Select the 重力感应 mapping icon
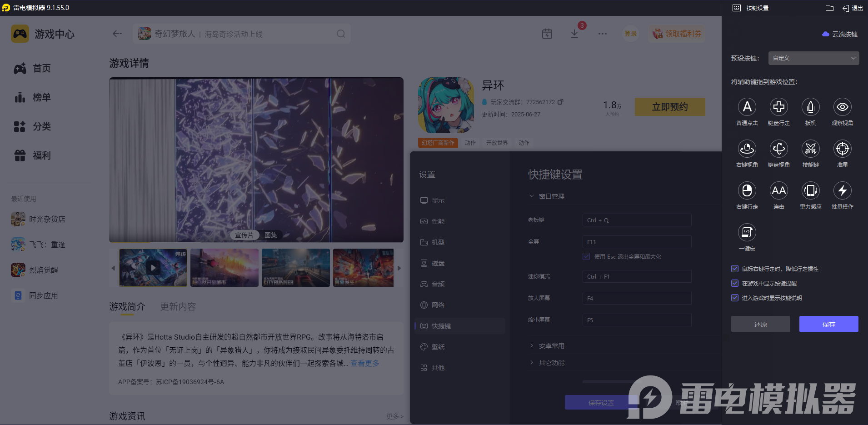The height and width of the screenshot is (425, 868). [x=810, y=191]
